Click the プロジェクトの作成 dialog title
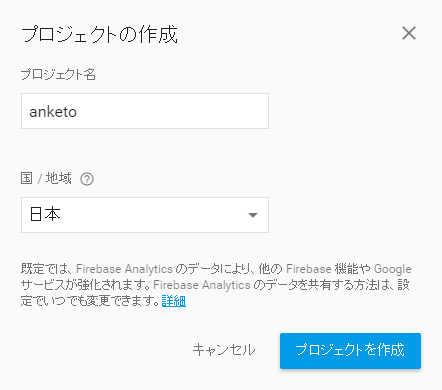 [99, 34]
